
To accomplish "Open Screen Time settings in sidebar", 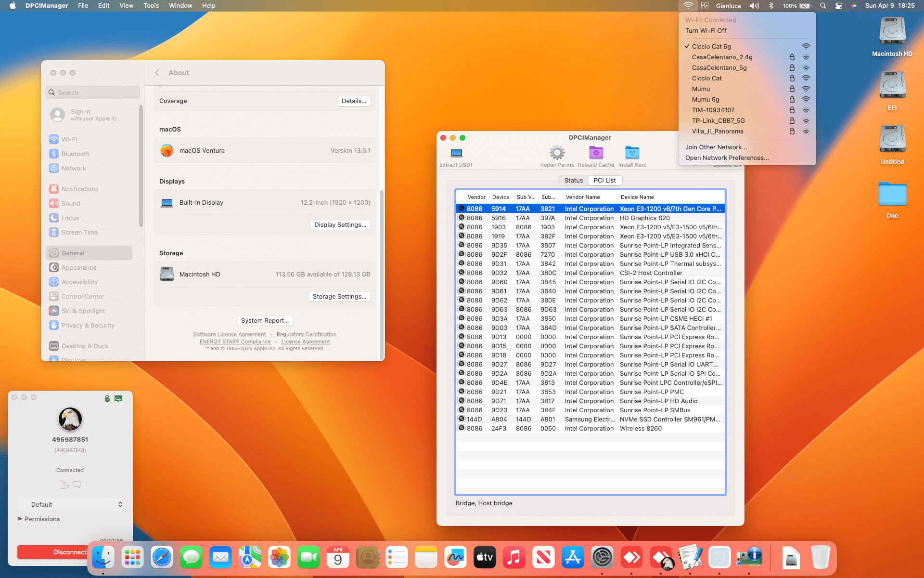I will click(79, 232).
